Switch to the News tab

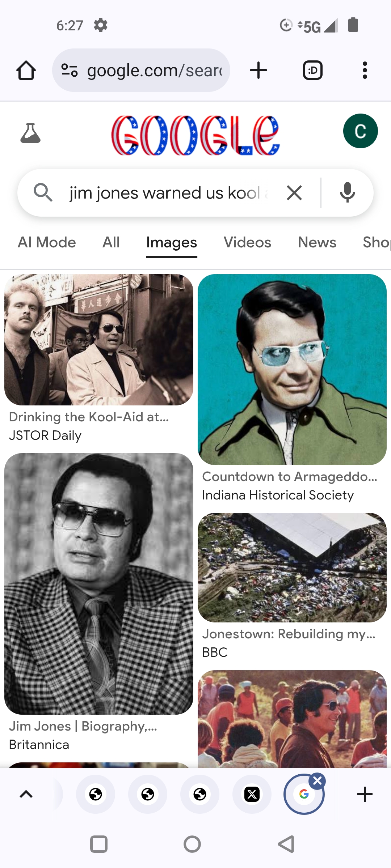click(317, 242)
